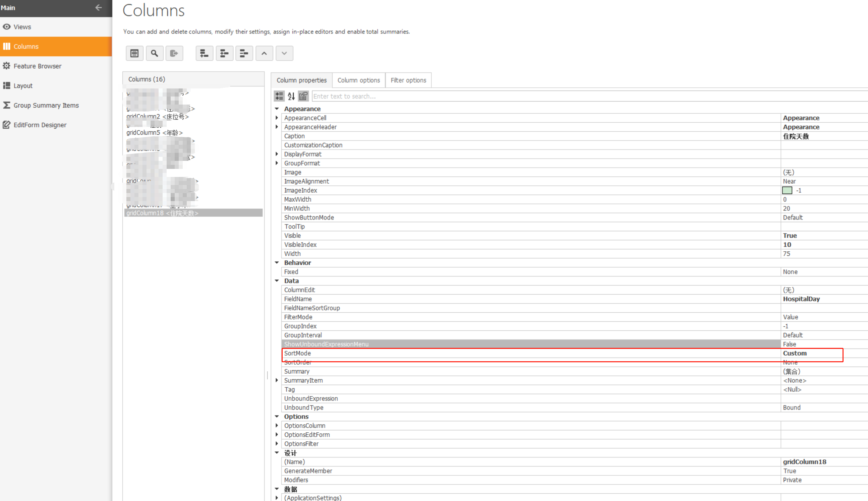The height and width of the screenshot is (501, 868).
Task: Click the Fixed property value None
Action: click(790, 272)
